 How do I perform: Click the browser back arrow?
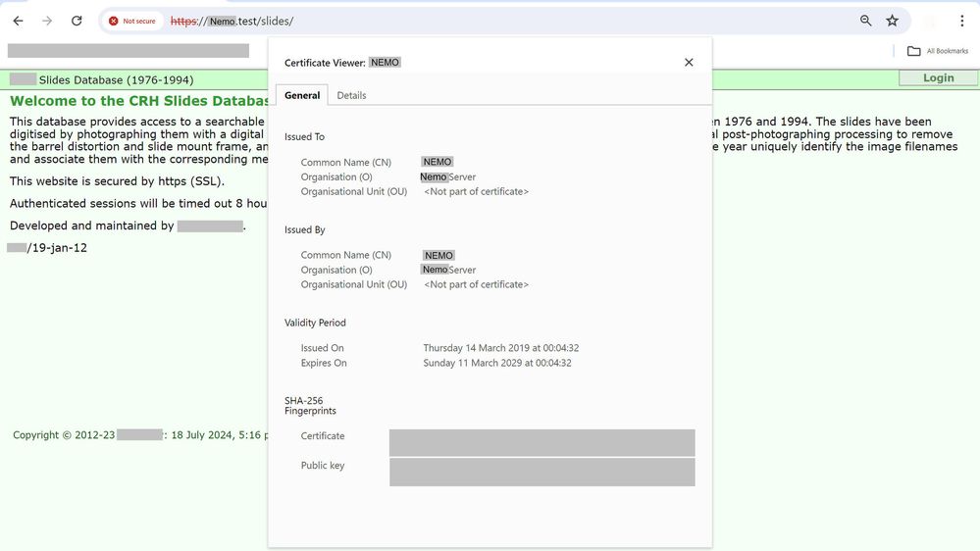18,21
